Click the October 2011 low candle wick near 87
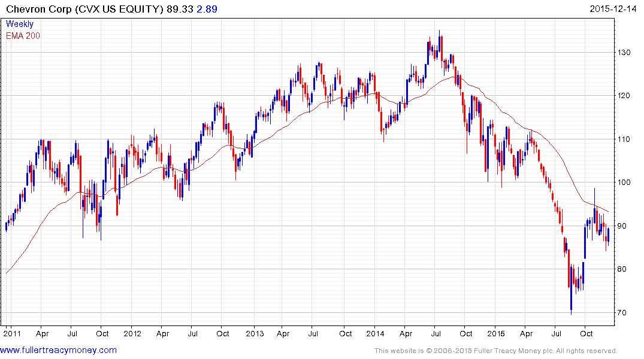The image size is (644, 359). (x=101, y=221)
